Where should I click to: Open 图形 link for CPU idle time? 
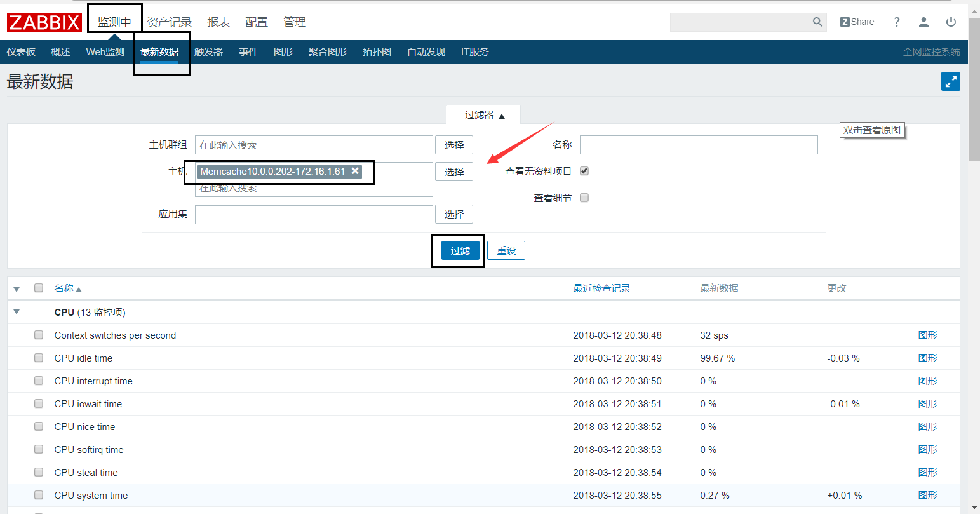click(x=927, y=358)
